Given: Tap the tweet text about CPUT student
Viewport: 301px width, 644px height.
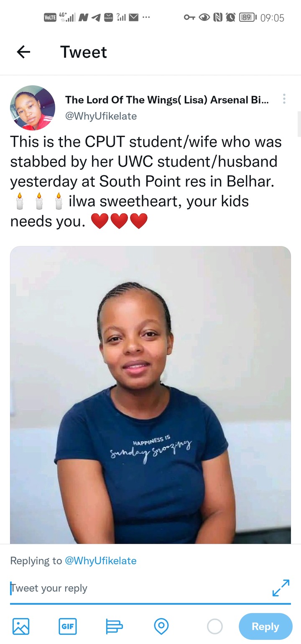Looking at the screenshot, I should tap(146, 181).
